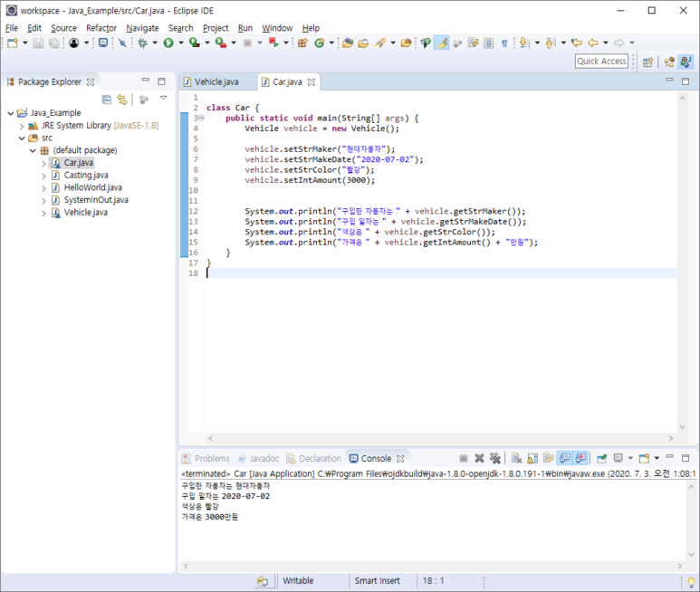The height and width of the screenshot is (592, 700).
Task: Toggle Show Console on Standard Error change
Action: pos(580,458)
